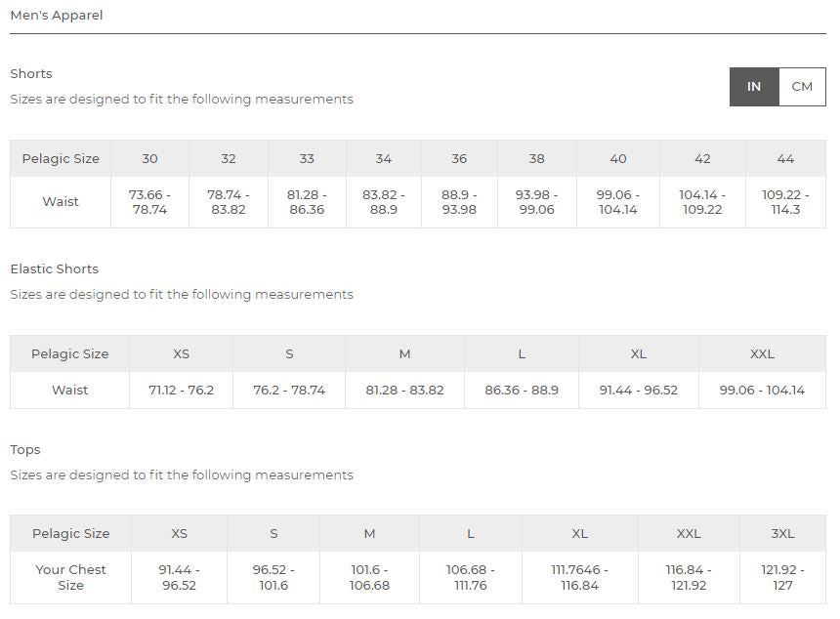
Task: Click the 73.66 - 78.74 waist cell
Action: [149, 202]
